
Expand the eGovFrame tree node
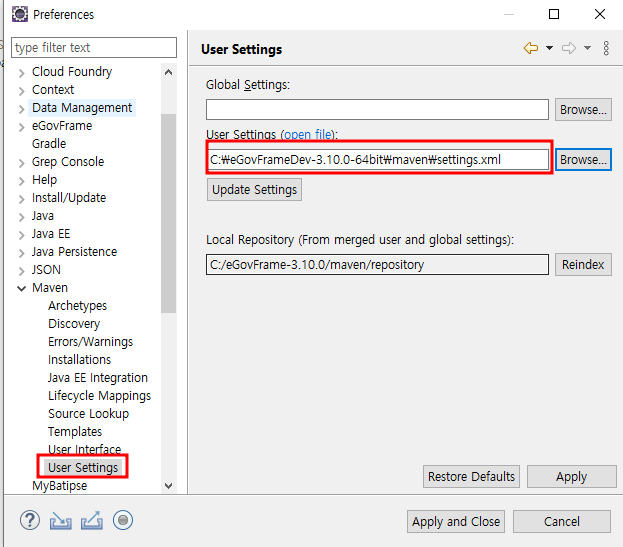tap(21, 126)
